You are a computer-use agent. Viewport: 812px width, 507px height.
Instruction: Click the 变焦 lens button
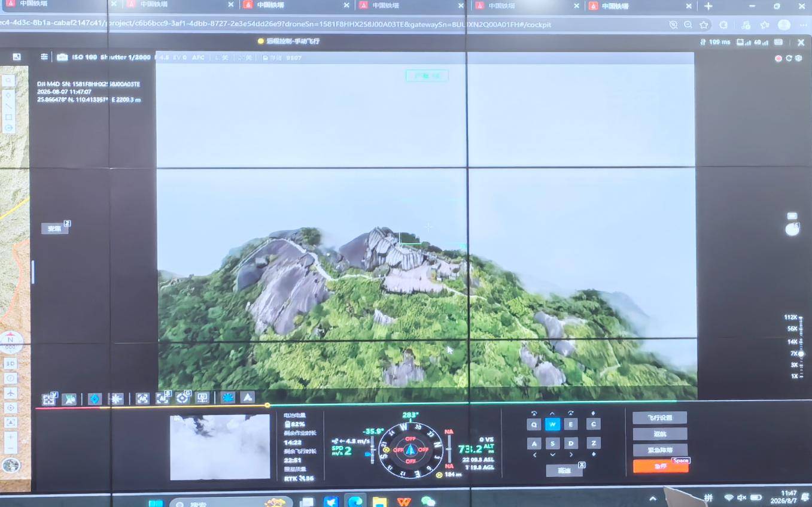tap(54, 228)
